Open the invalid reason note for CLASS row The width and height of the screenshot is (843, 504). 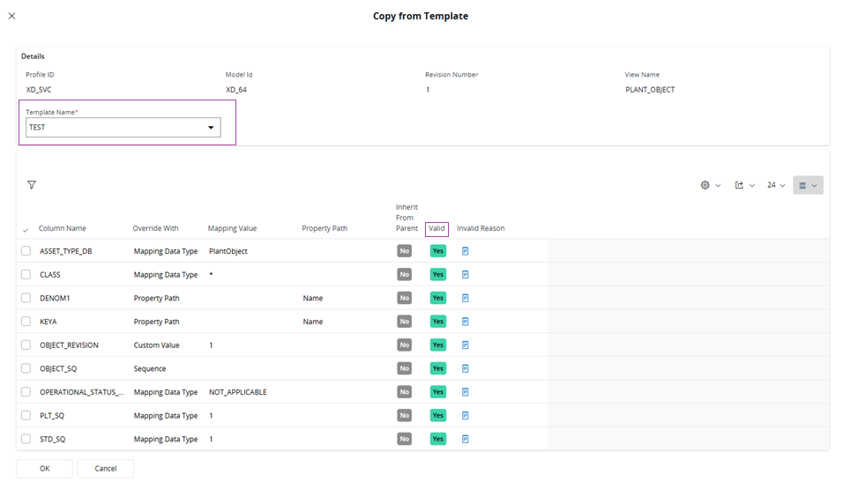coord(466,275)
